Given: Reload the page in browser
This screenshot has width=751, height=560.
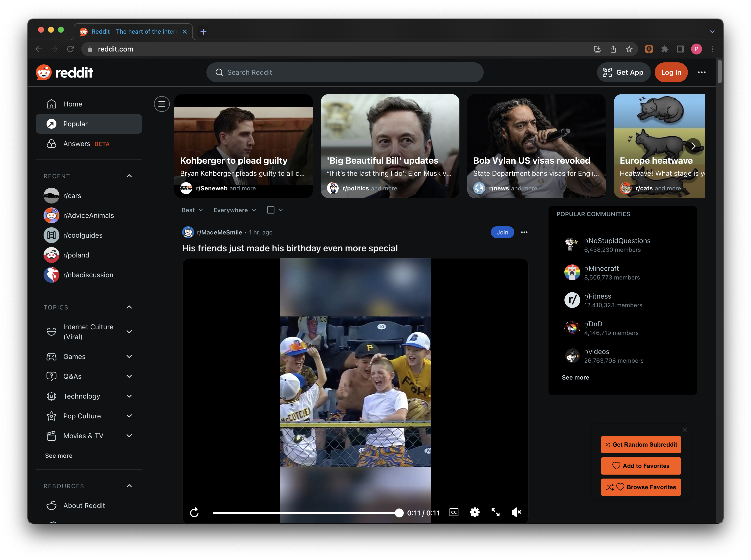Looking at the screenshot, I should pyautogui.click(x=70, y=49).
